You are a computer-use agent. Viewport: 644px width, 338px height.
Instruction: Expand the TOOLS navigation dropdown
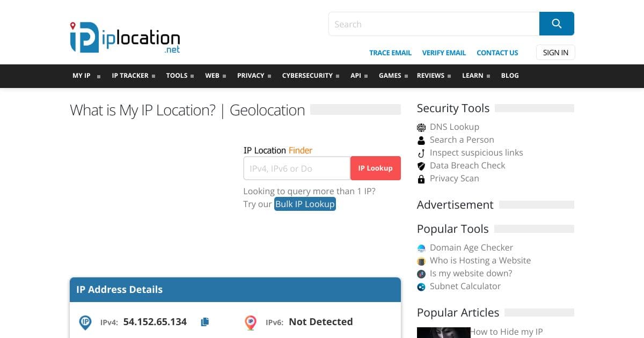point(177,76)
